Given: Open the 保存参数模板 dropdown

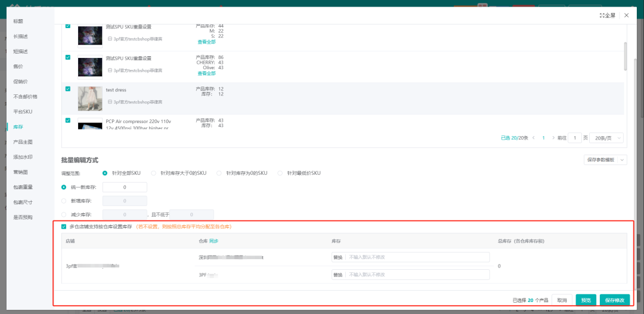Looking at the screenshot, I should pyautogui.click(x=605, y=160).
